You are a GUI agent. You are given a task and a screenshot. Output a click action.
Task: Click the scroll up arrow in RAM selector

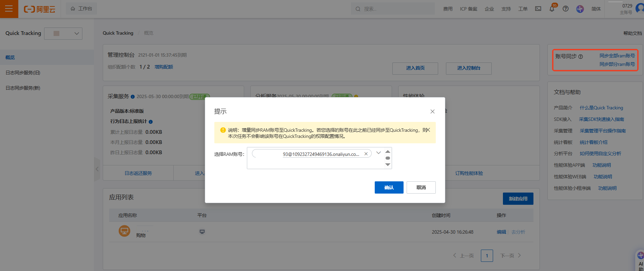click(x=388, y=151)
